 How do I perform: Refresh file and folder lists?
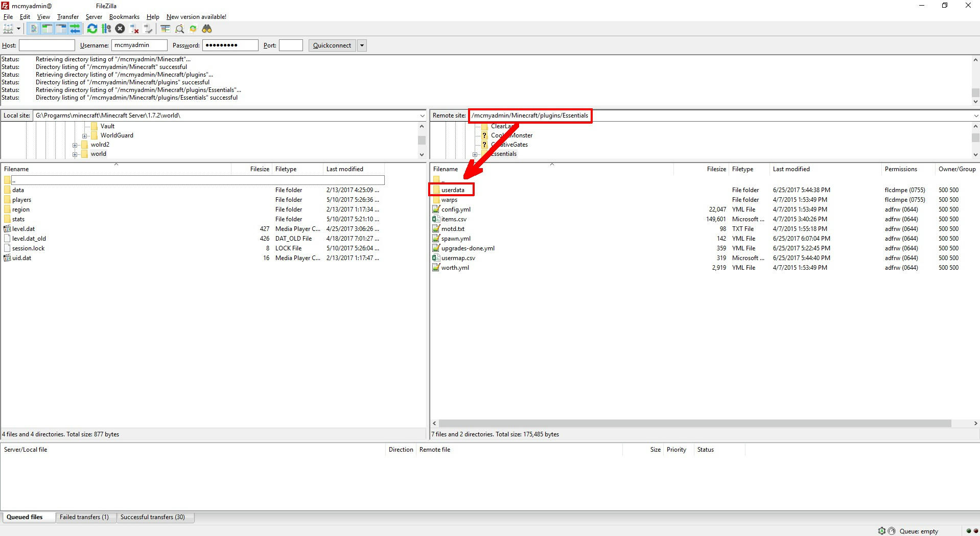[92, 29]
